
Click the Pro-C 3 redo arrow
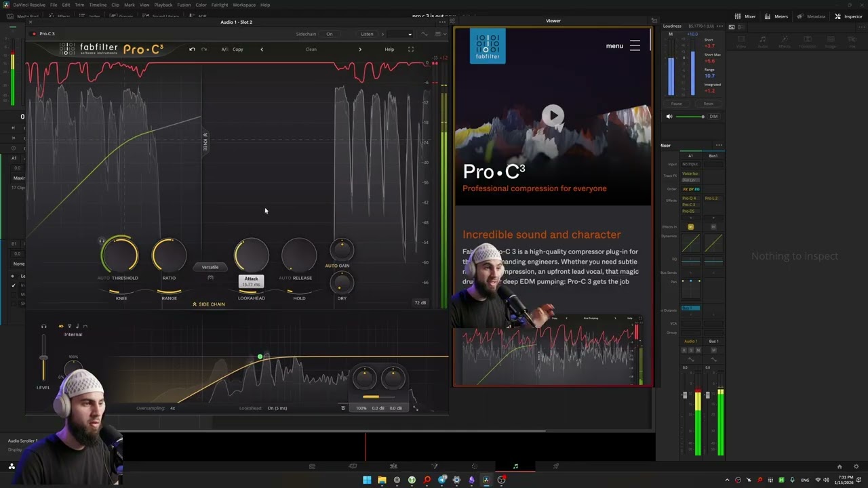click(204, 49)
